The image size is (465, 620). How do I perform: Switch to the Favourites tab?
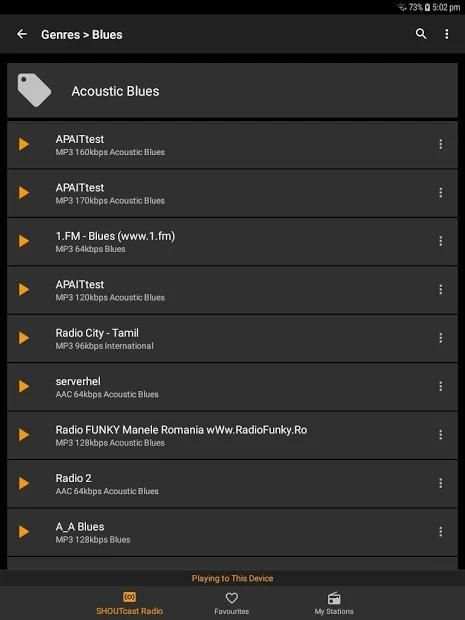(x=232, y=603)
